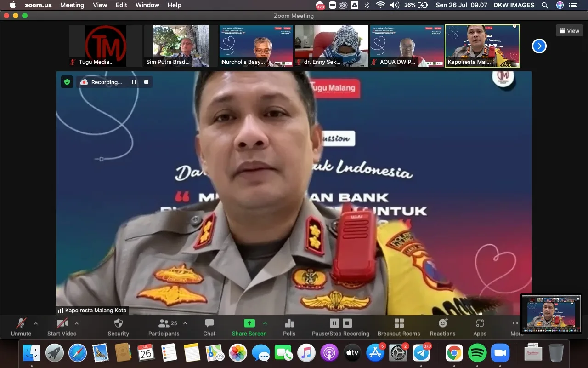Open the Polls window
Image resolution: width=588 pixels, height=368 pixels.
(289, 327)
